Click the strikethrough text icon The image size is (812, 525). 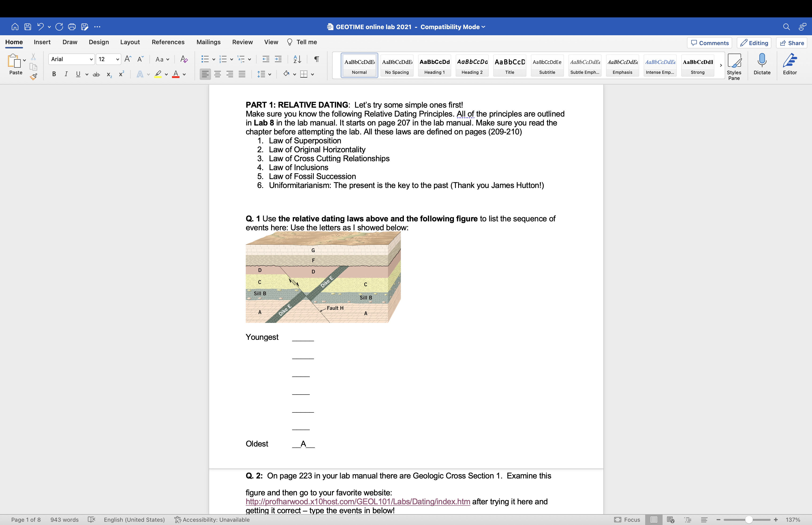pyautogui.click(x=96, y=74)
